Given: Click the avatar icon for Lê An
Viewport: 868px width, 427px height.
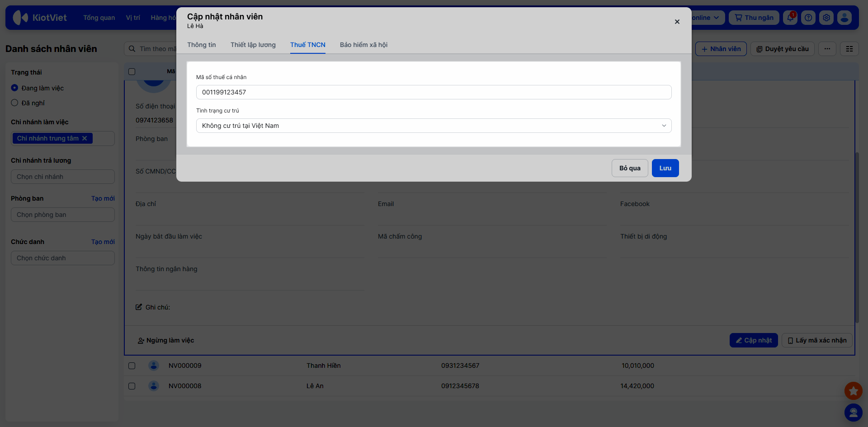Looking at the screenshot, I should click(x=154, y=386).
